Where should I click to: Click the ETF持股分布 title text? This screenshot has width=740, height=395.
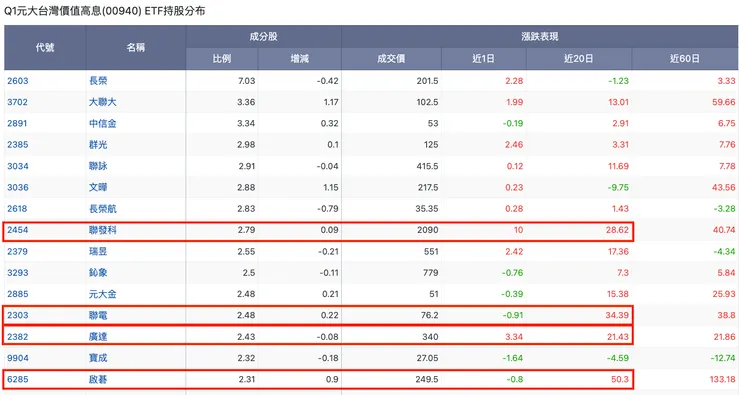[x=175, y=11]
